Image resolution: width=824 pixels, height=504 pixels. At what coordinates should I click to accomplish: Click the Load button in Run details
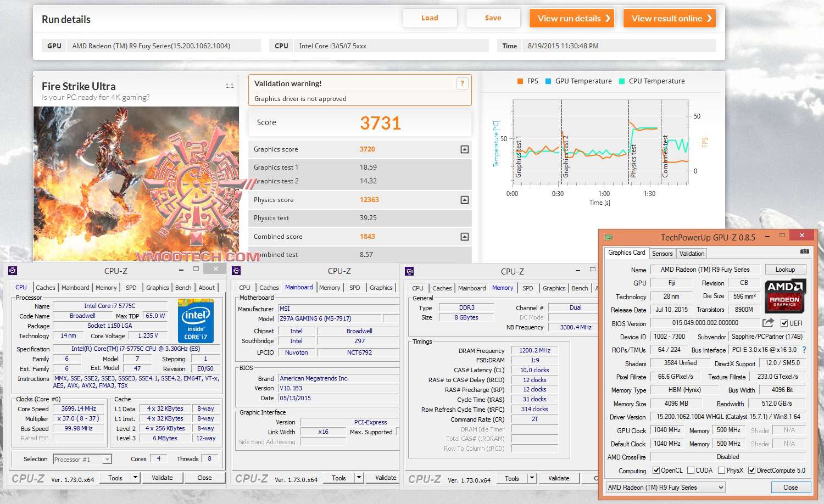point(430,18)
